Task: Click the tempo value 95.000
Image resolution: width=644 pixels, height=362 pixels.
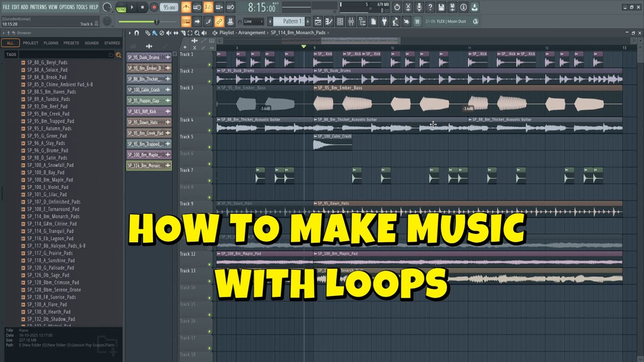Action: click(x=170, y=8)
